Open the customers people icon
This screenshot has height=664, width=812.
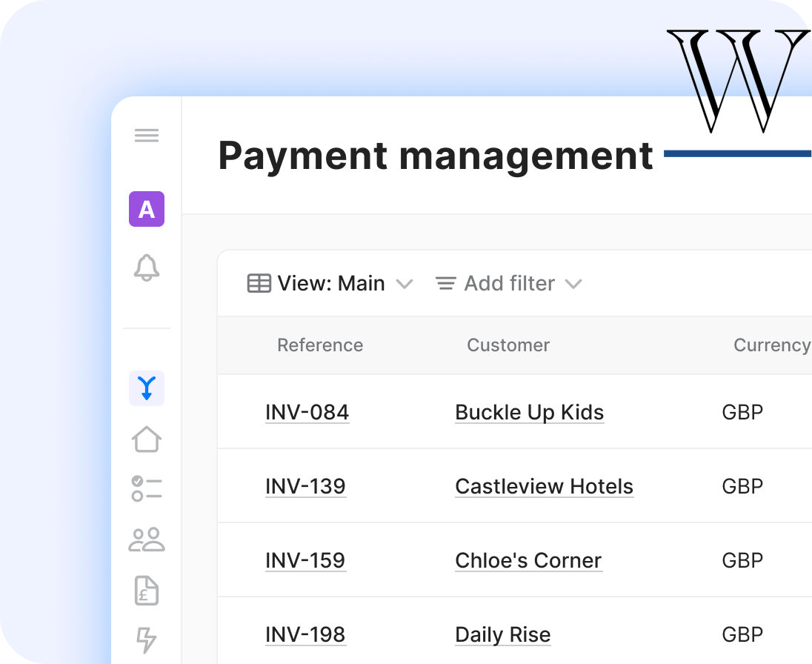147,539
